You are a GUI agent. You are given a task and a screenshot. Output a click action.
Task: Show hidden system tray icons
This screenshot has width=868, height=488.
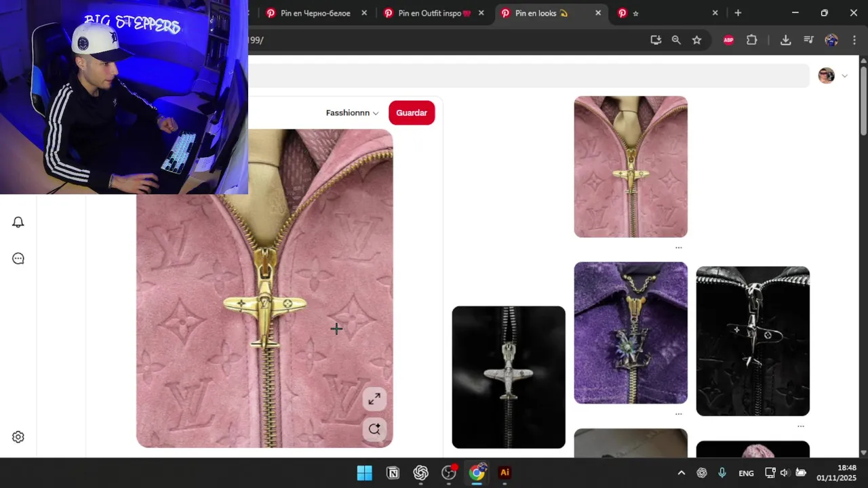[682, 473]
